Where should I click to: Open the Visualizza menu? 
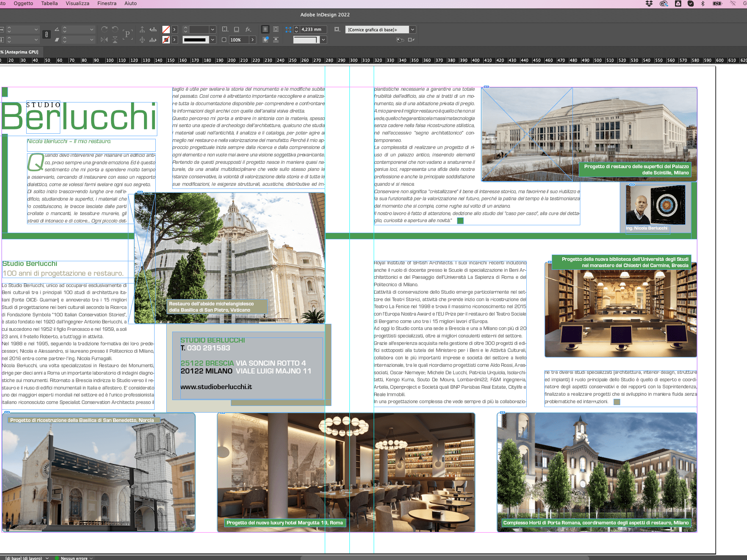[x=77, y=4]
